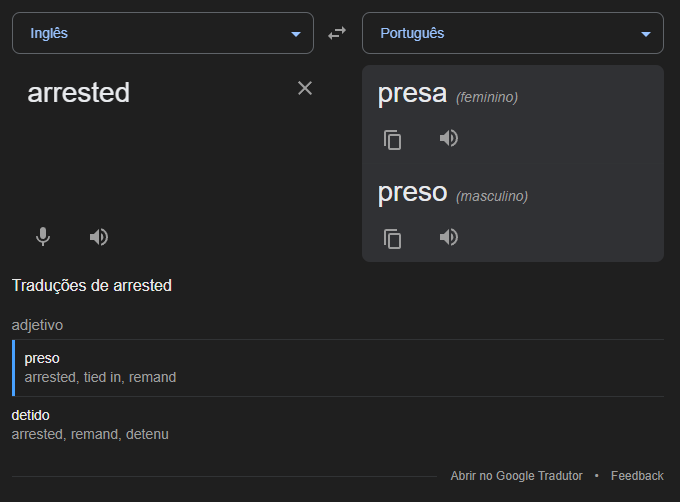
Task: Listen to pronunciation of presa
Action: [449, 138]
